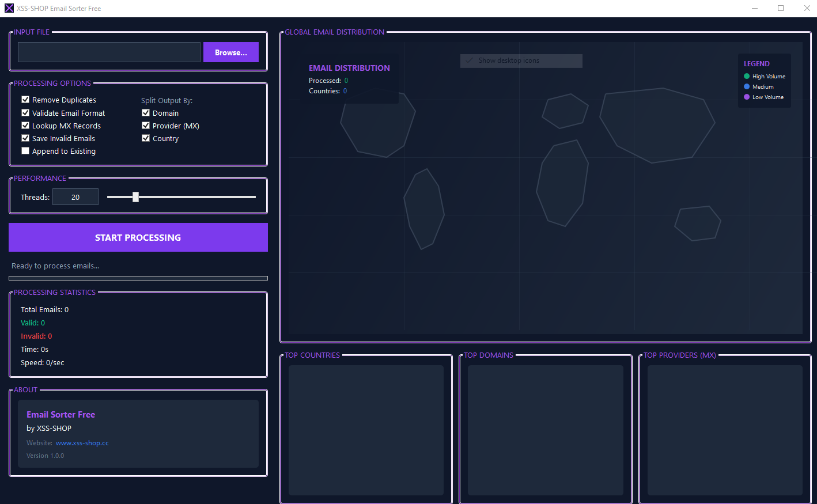Disable Save Invalid Emails

pos(25,138)
